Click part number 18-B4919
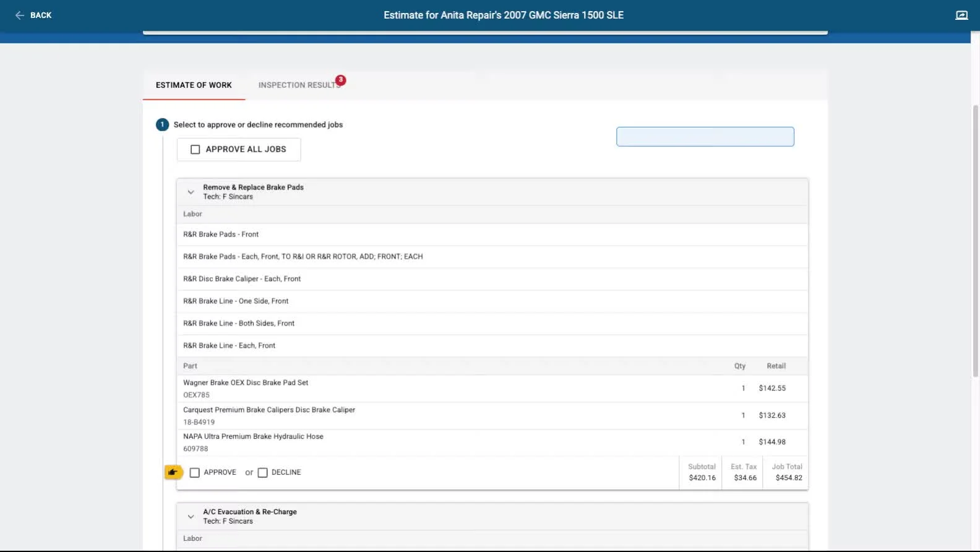The width and height of the screenshot is (980, 552). pyautogui.click(x=199, y=423)
